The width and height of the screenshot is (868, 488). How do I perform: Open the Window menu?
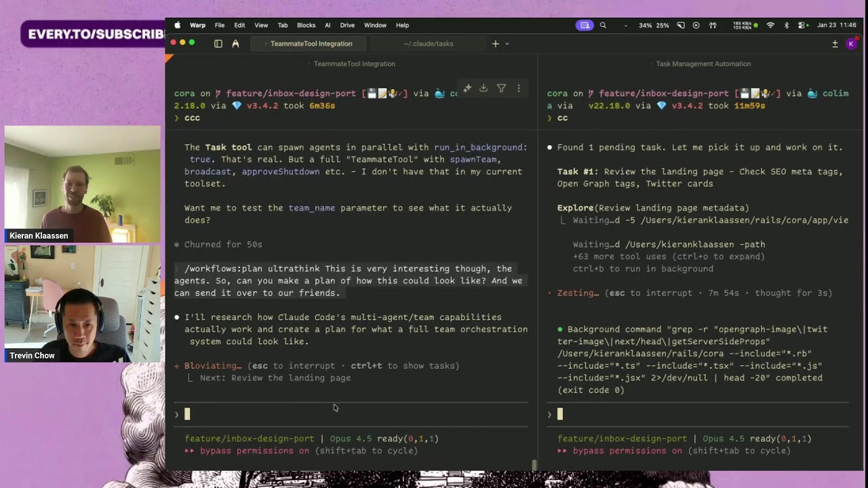click(375, 25)
